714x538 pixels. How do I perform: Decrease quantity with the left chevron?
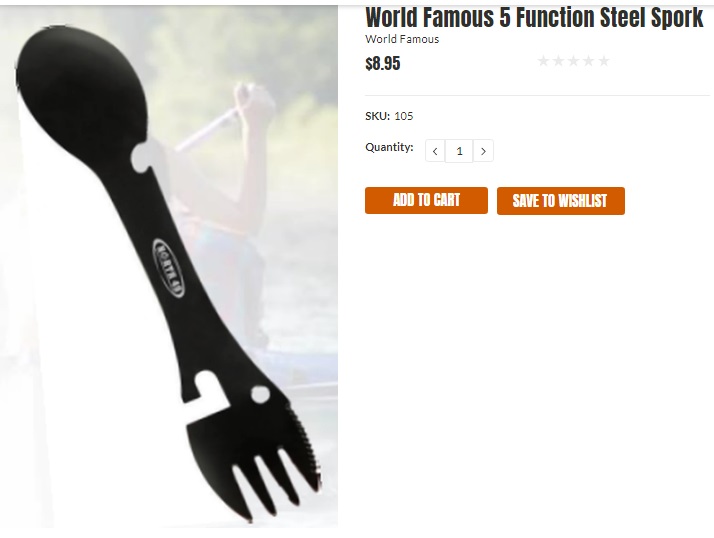(x=435, y=151)
